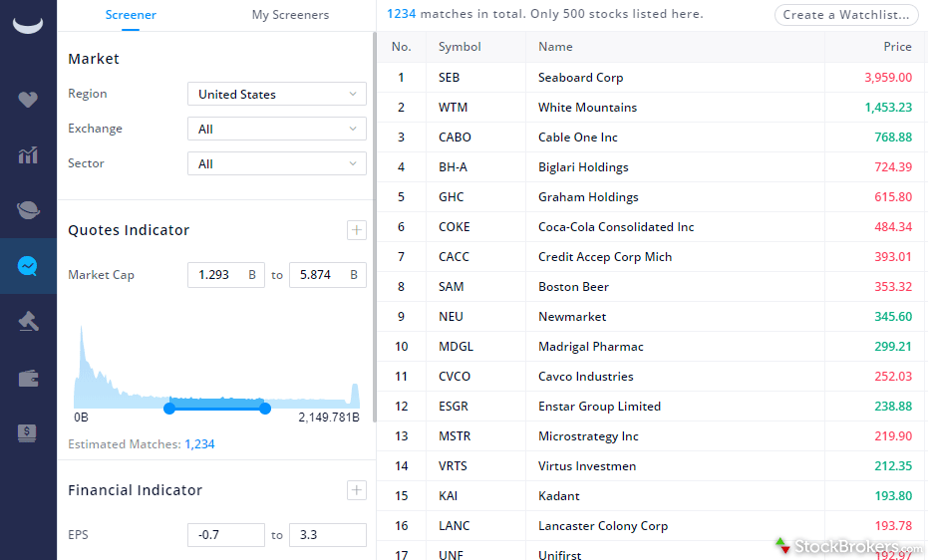This screenshot has width=928, height=560.
Task: Click the Madrigal Pharmac name cell
Action: (x=591, y=347)
